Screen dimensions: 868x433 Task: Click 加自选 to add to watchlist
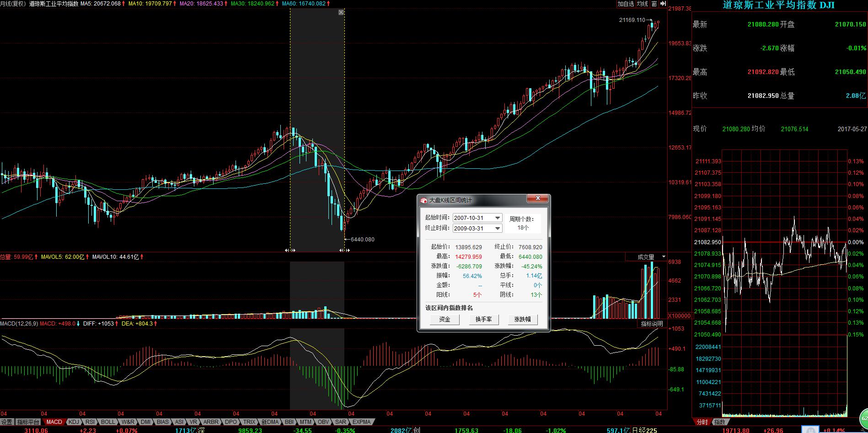coord(626,4)
